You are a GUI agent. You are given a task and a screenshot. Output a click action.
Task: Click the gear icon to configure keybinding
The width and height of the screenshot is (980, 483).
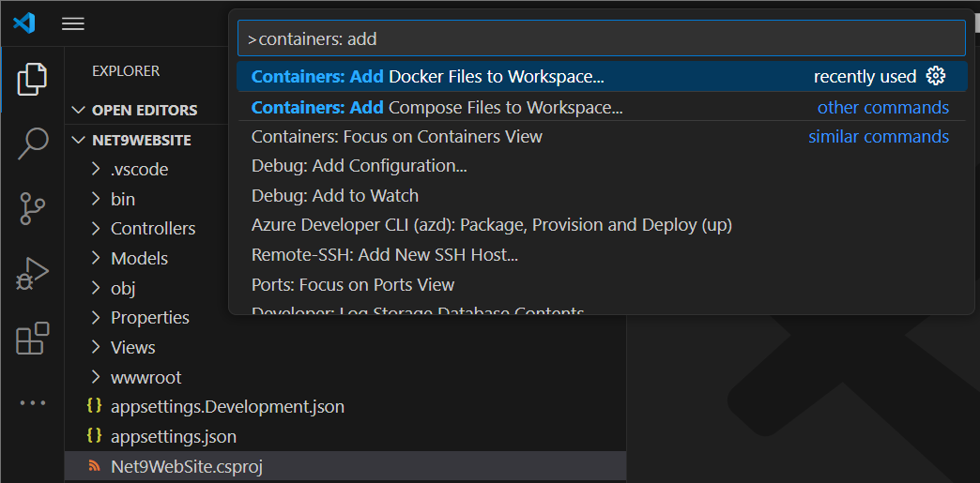point(935,77)
